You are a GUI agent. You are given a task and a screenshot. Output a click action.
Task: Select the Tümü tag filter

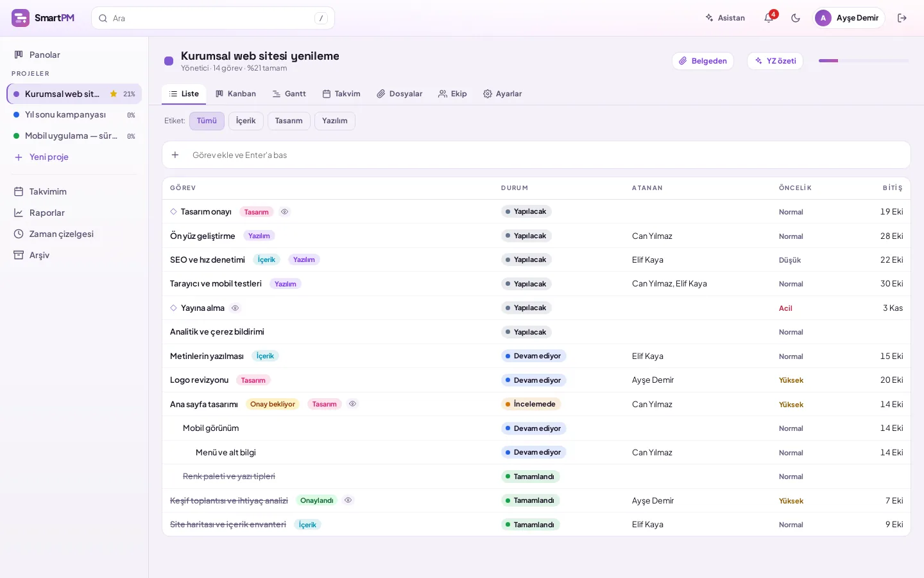pyautogui.click(x=207, y=121)
